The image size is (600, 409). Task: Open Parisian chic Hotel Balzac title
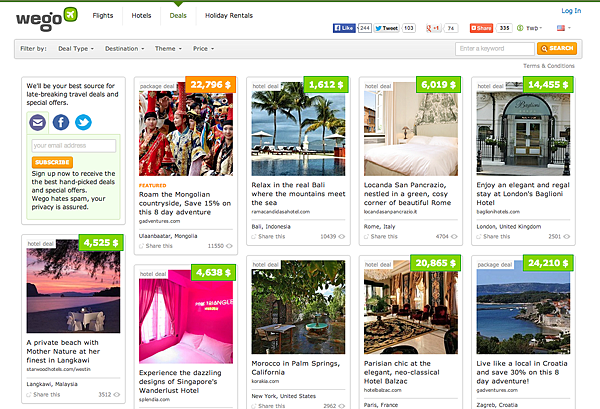click(x=402, y=372)
